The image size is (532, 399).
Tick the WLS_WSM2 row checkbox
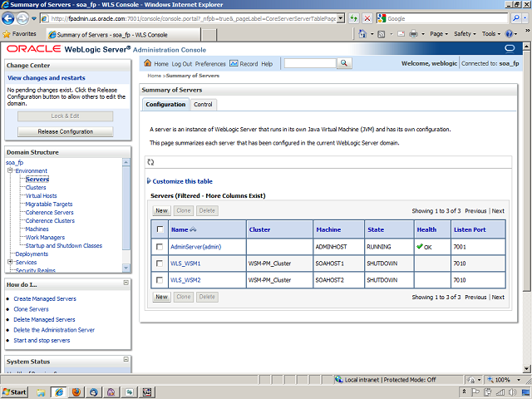[x=160, y=280]
